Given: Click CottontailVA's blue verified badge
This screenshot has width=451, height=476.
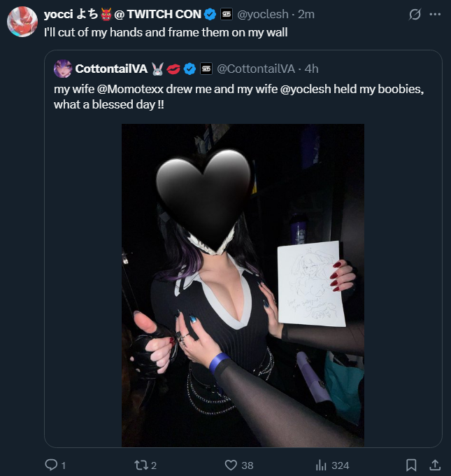Looking at the screenshot, I should point(190,69).
